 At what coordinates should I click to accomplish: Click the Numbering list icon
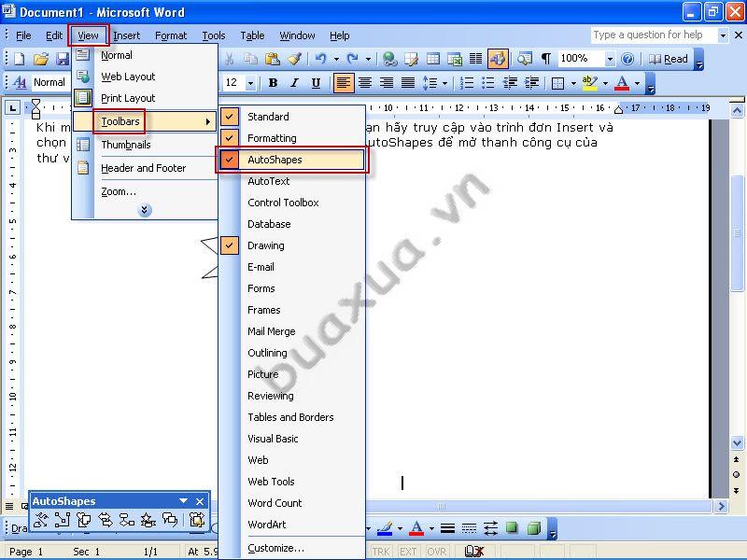(x=466, y=83)
